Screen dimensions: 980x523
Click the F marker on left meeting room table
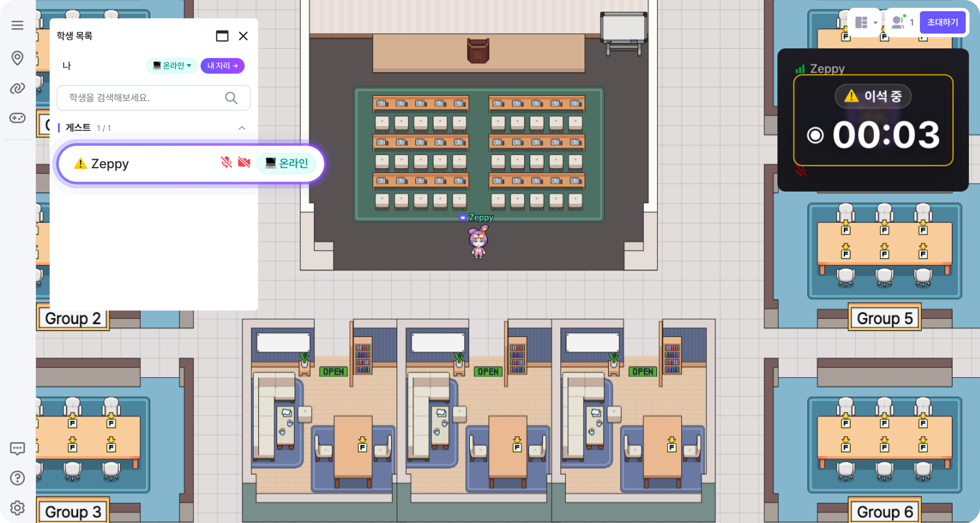coord(362,445)
